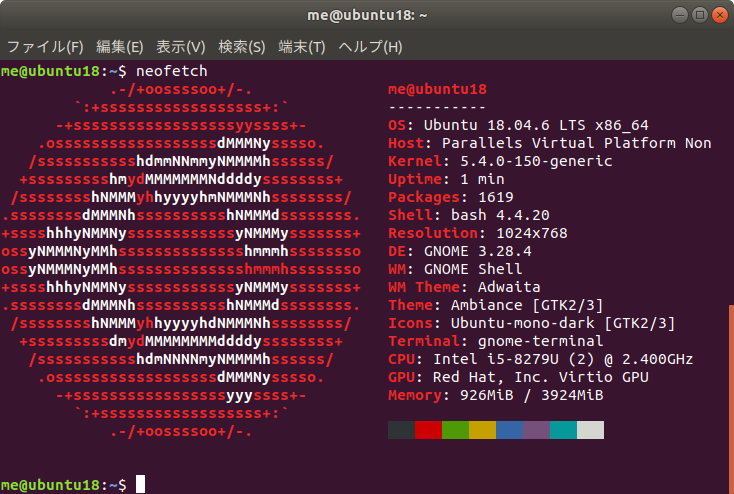Open the 検索(S) menu
734x494 pixels.
(242, 47)
